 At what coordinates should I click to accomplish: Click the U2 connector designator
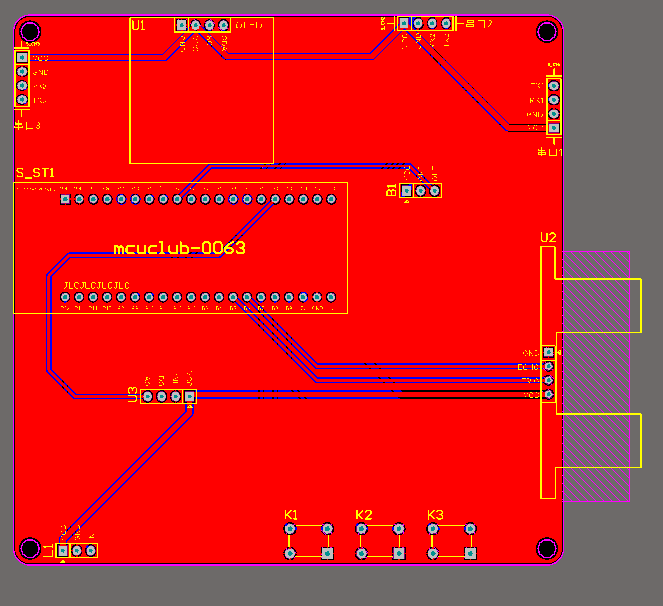coord(548,238)
